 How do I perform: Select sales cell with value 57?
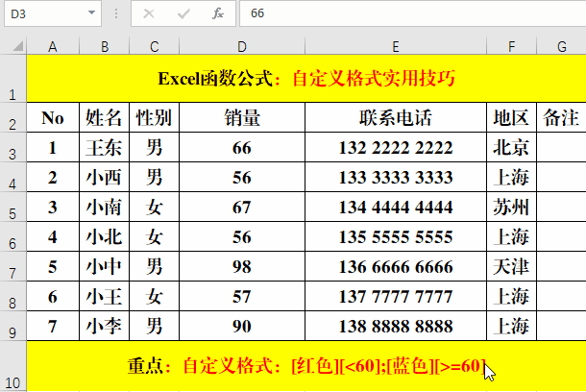242,296
